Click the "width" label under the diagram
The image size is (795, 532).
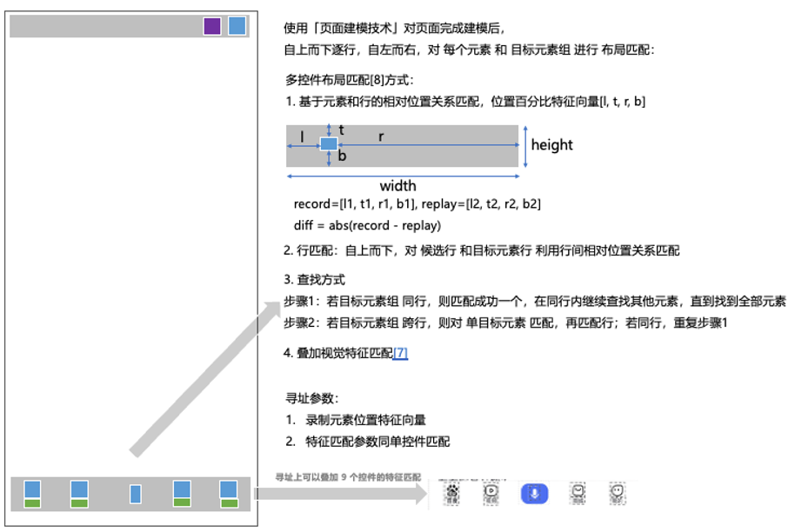click(x=398, y=186)
